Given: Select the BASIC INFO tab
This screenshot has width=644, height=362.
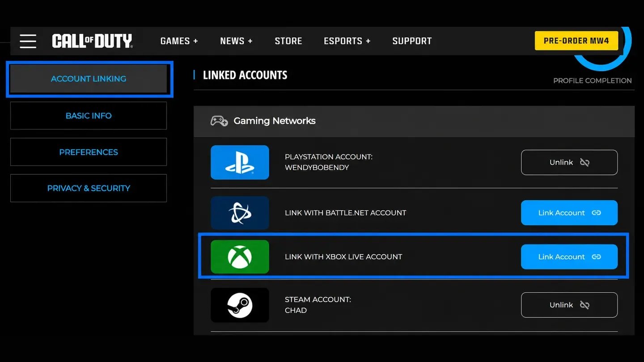Looking at the screenshot, I should click(x=89, y=116).
